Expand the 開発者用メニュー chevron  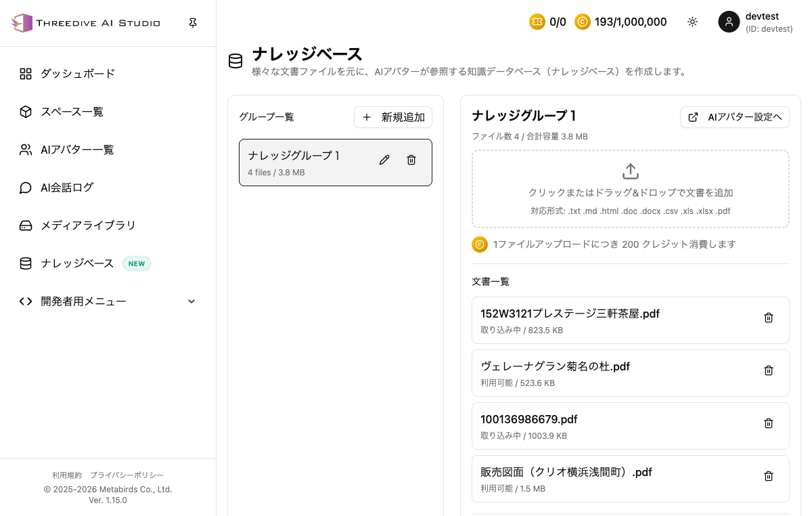click(191, 301)
